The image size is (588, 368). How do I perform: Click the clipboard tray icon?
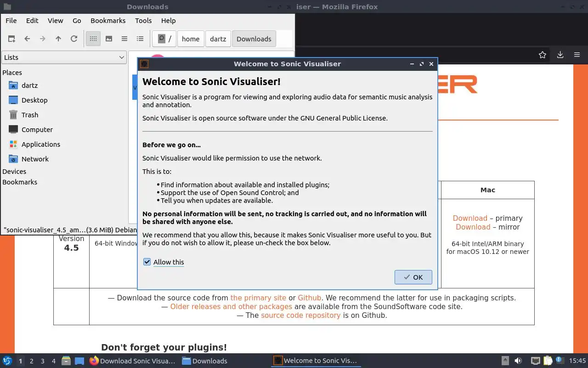548,361
